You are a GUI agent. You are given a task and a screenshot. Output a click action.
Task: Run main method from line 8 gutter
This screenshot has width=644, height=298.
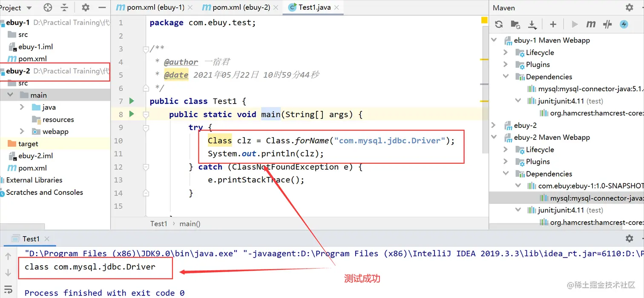[132, 114]
